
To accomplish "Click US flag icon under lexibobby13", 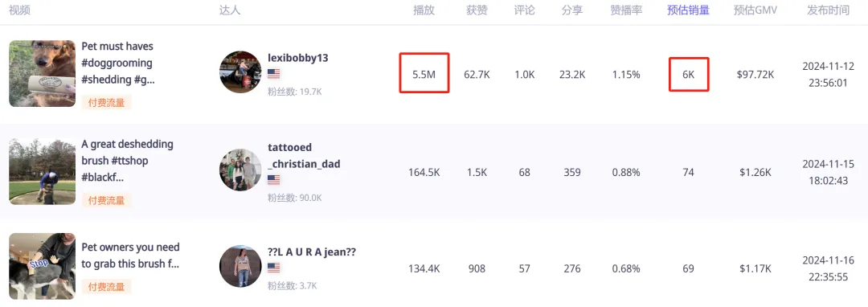I will (273, 74).
